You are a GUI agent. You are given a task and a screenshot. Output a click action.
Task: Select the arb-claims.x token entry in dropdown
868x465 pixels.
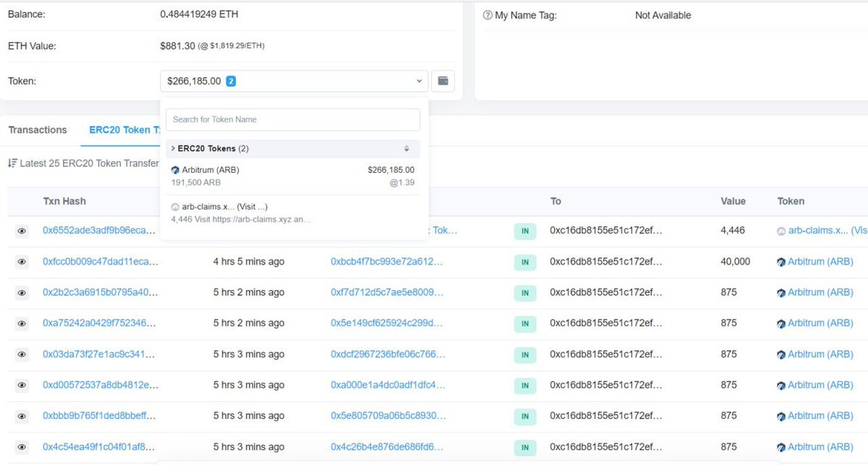pos(293,213)
